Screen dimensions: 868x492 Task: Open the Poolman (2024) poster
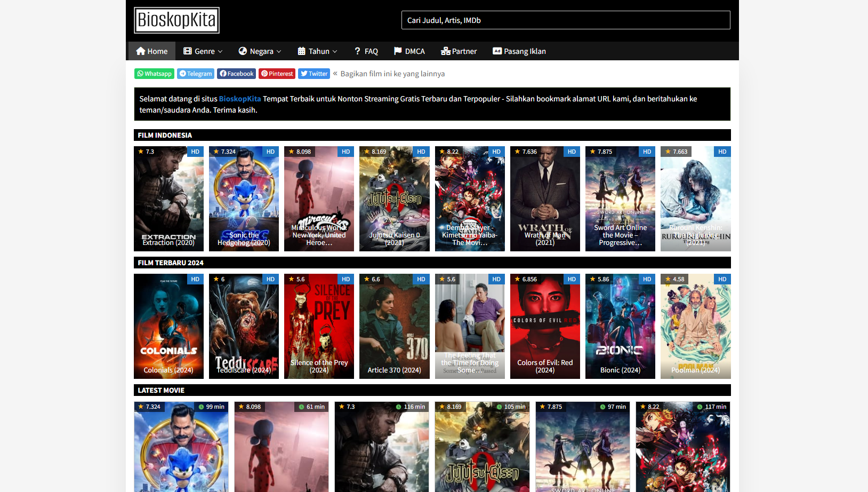click(x=695, y=326)
